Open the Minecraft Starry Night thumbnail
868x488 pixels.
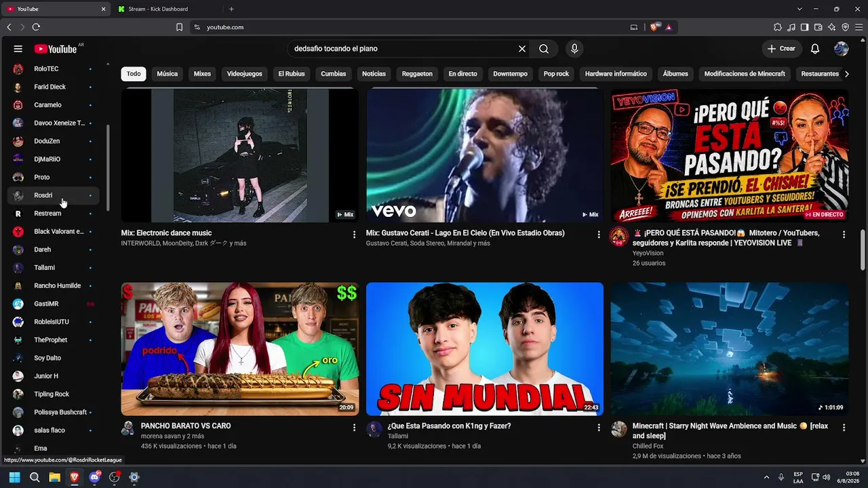729,348
